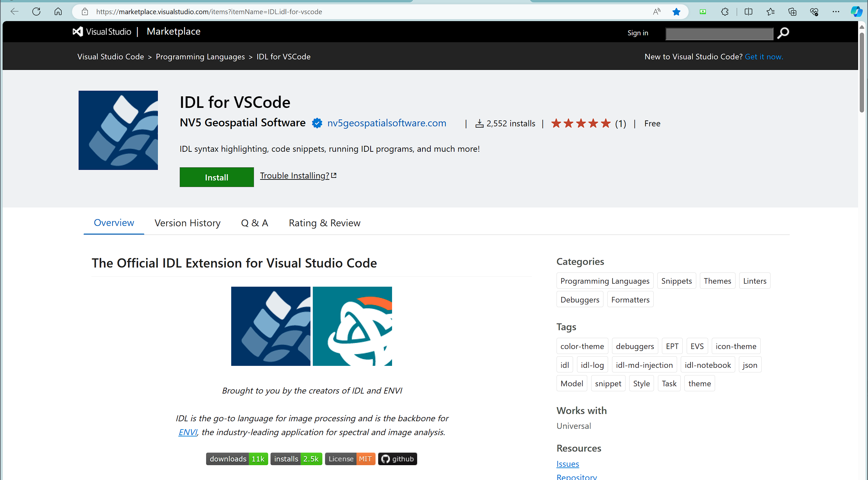Open the Collections browser icon
This screenshot has height=480, width=868.
click(792, 12)
